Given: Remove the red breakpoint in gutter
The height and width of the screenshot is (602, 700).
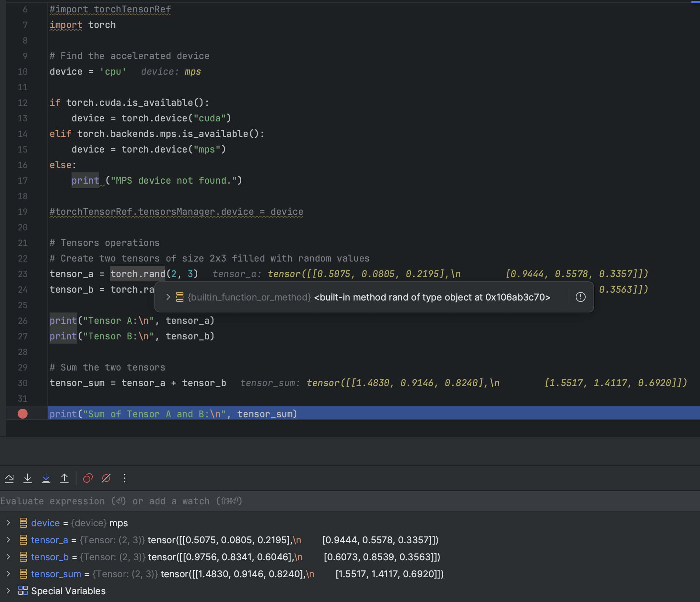Looking at the screenshot, I should tap(23, 414).
